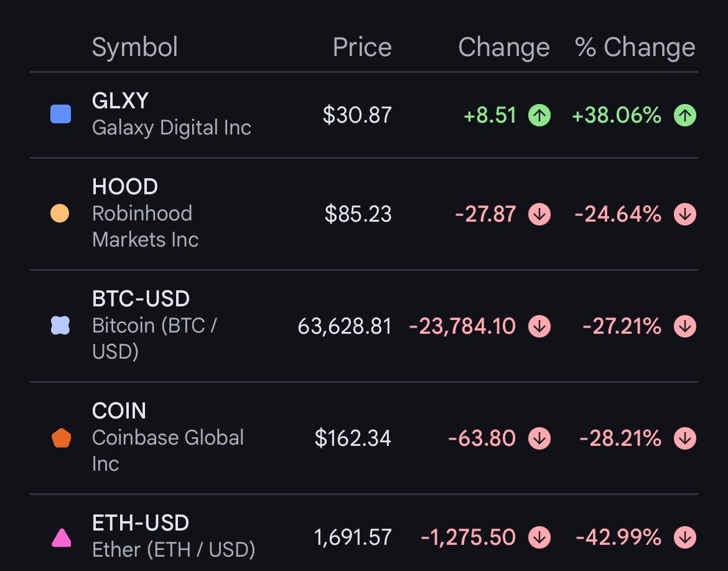The width and height of the screenshot is (728, 571).
Task: Sort by the Change column header
Action: coord(504,47)
